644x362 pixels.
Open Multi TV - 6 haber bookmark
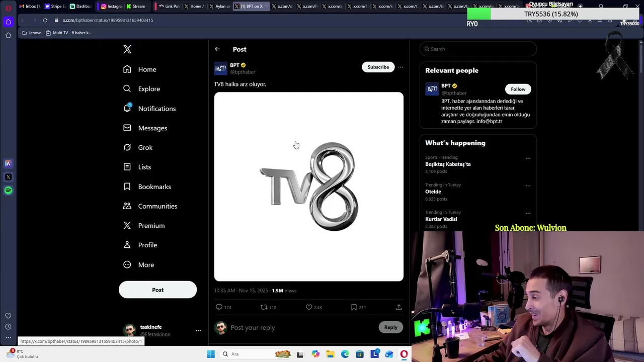tap(68, 33)
